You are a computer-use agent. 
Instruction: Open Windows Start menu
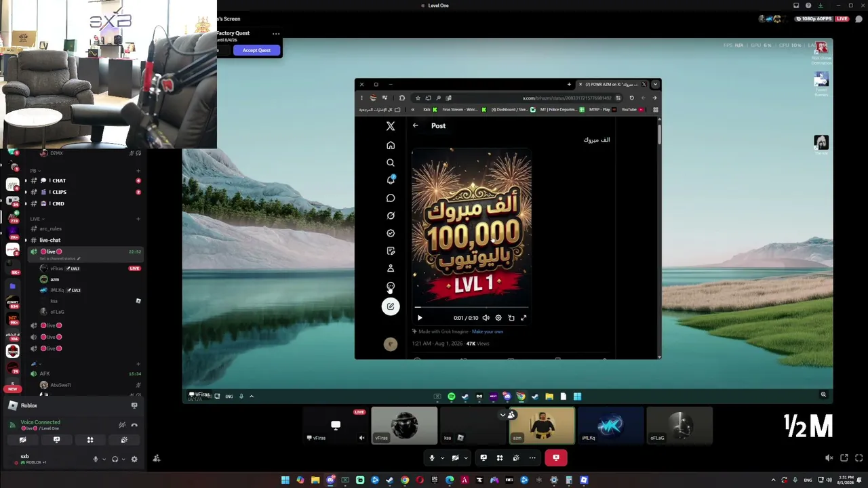(285, 481)
